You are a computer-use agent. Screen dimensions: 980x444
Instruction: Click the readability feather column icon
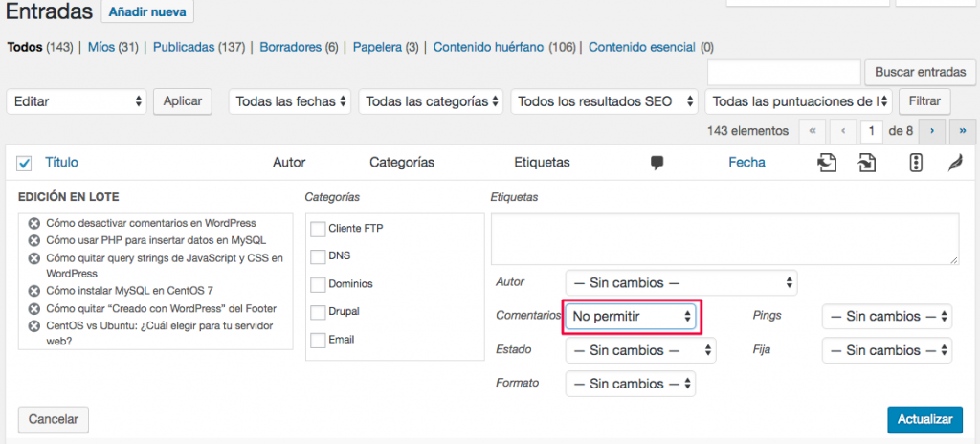pyautogui.click(x=954, y=163)
